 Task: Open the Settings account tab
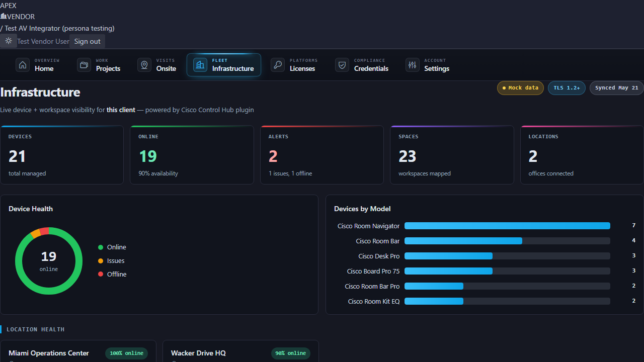(x=428, y=65)
